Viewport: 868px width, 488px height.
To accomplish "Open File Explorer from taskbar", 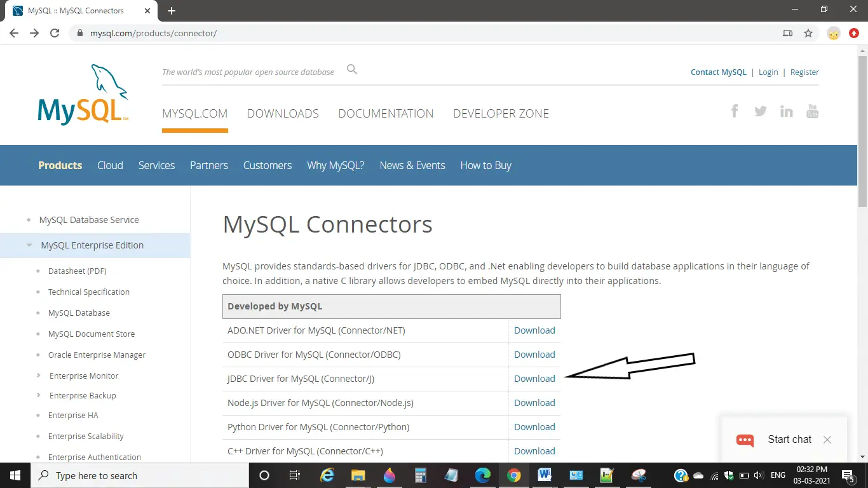I will click(358, 475).
